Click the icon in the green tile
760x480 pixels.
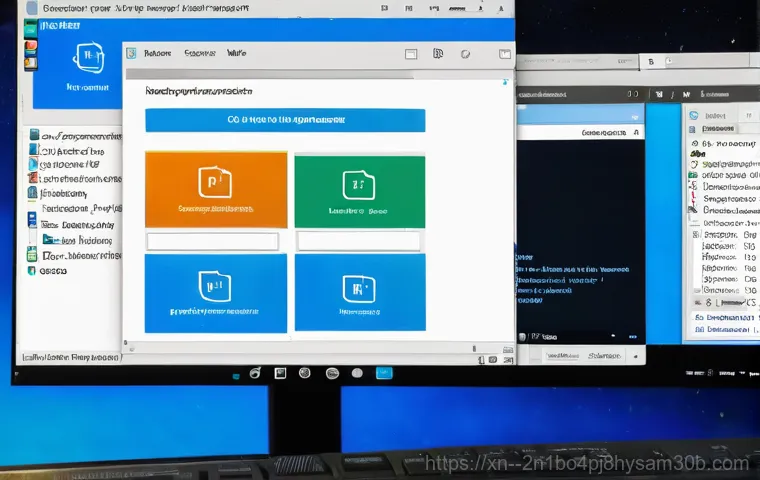click(x=358, y=184)
